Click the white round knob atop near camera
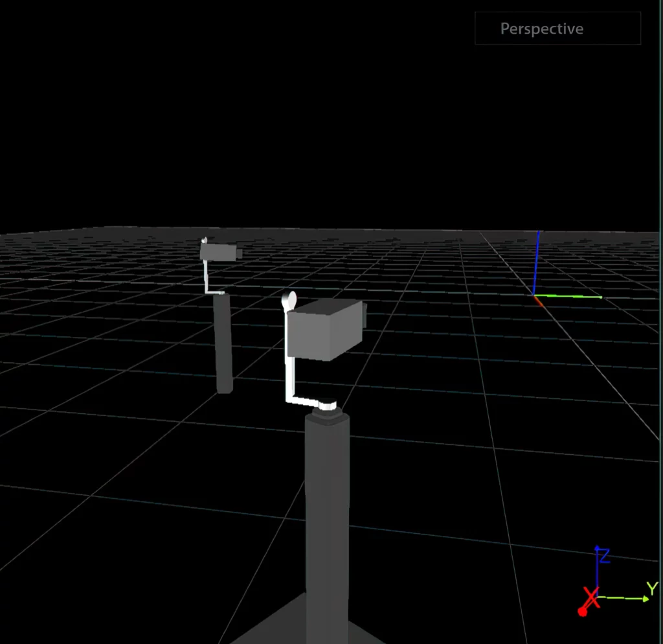 point(290,299)
